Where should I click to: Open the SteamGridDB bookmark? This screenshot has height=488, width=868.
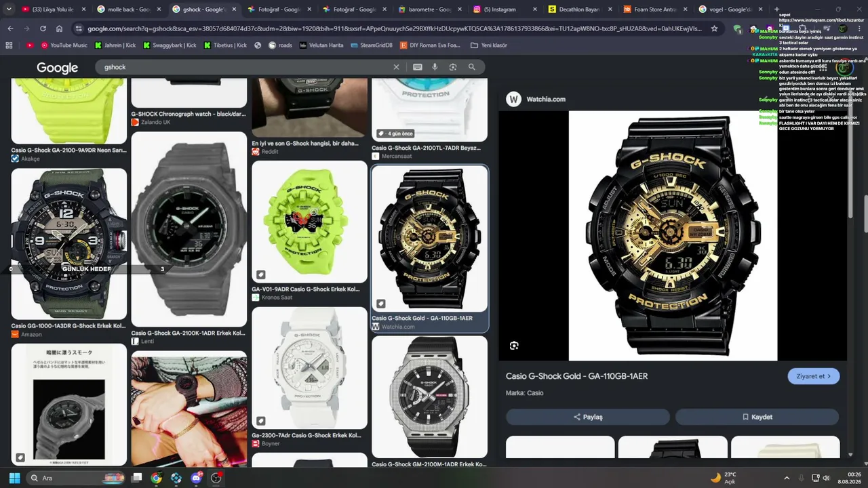[372, 45]
